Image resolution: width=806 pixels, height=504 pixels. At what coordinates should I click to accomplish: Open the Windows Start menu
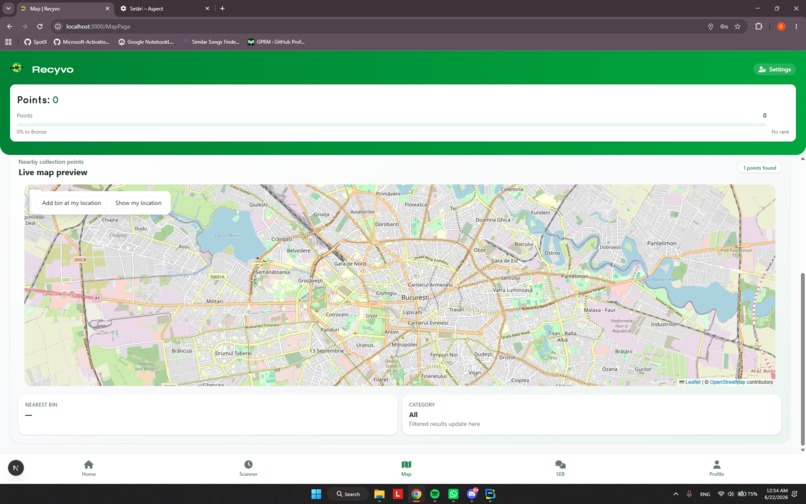(x=316, y=494)
